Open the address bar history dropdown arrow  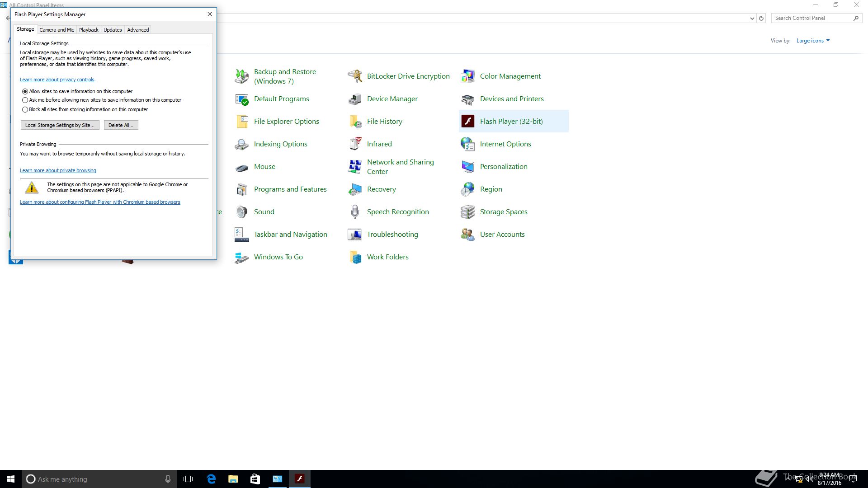[x=752, y=18]
